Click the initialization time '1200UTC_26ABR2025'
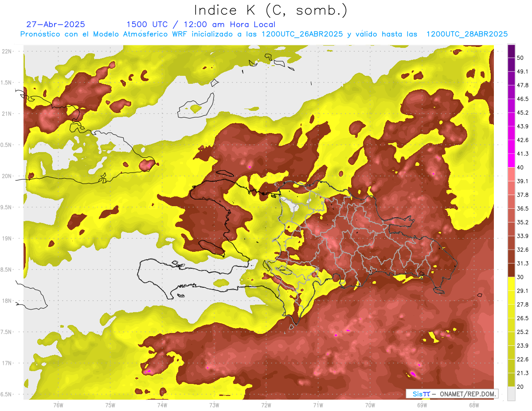This screenshot has width=532, height=411. coord(302,34)
